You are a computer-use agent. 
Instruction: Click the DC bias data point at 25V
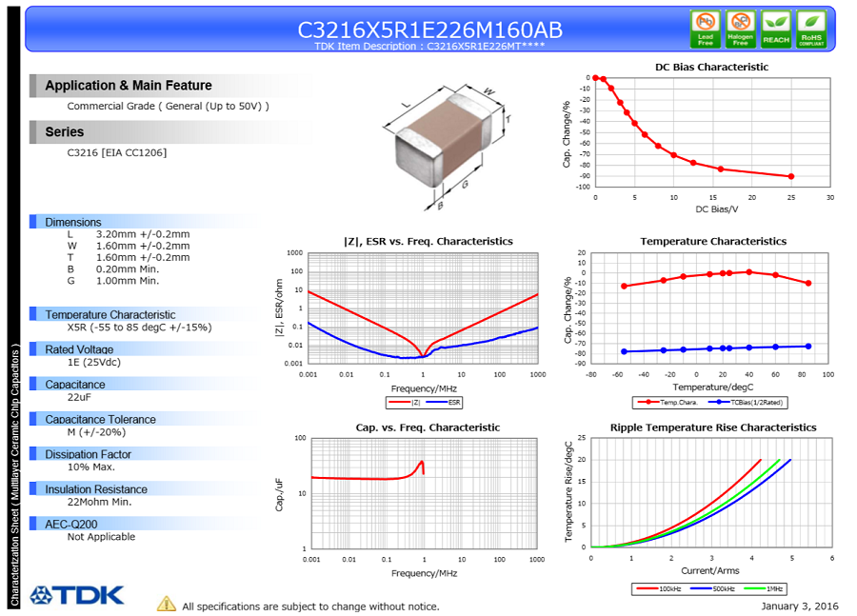pos(791,176)
